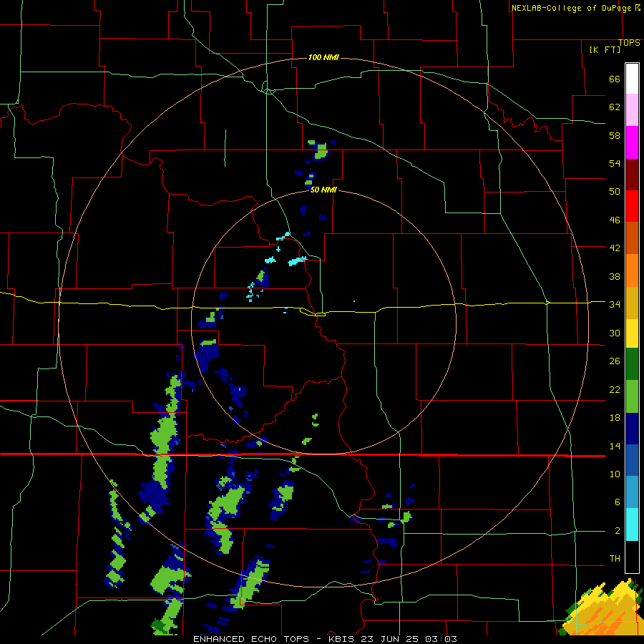Select the 18 legend value

[x=615, y=418]
